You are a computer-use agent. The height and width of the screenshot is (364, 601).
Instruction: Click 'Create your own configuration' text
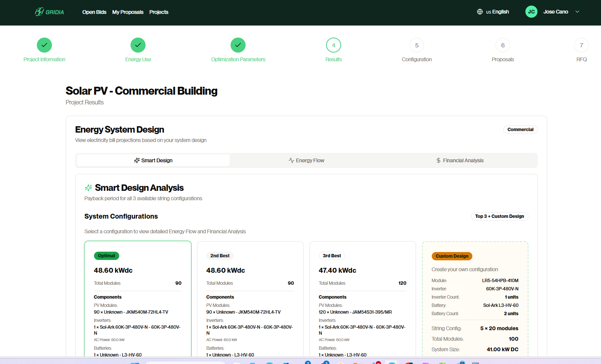click(465, 269)
